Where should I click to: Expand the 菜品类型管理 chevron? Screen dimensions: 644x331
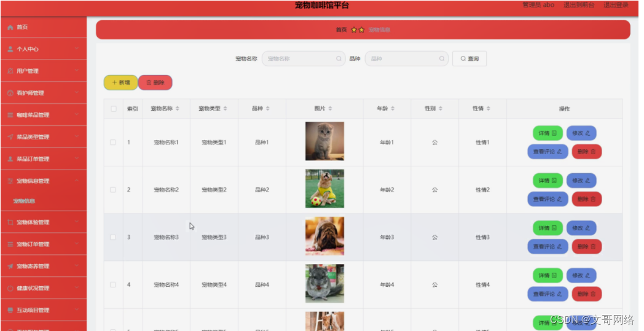(77, 137)
